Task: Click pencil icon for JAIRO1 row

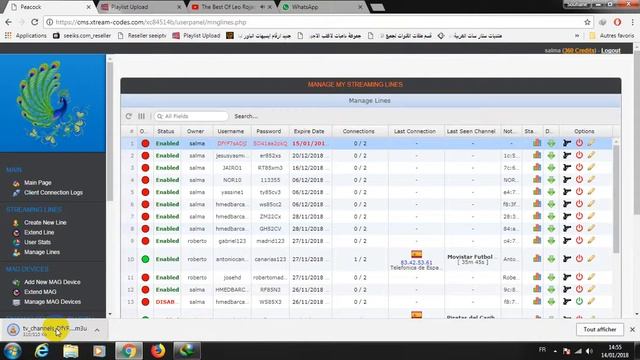Action: tap(591, 167)
